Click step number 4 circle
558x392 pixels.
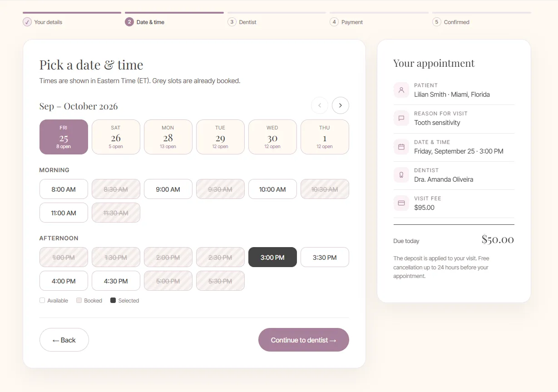[334, 22]
